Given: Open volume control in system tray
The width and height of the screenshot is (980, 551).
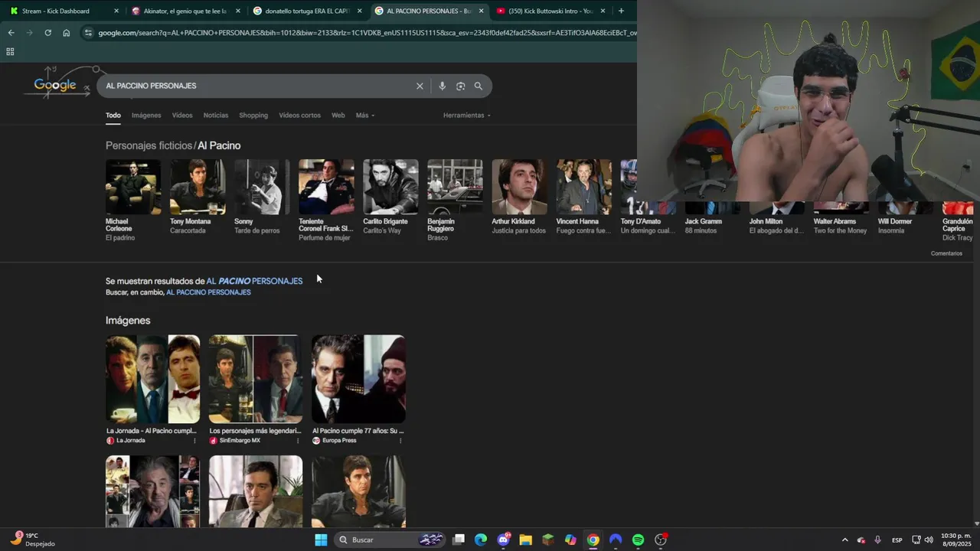Looking at the screenshot, I should [929, 540].
